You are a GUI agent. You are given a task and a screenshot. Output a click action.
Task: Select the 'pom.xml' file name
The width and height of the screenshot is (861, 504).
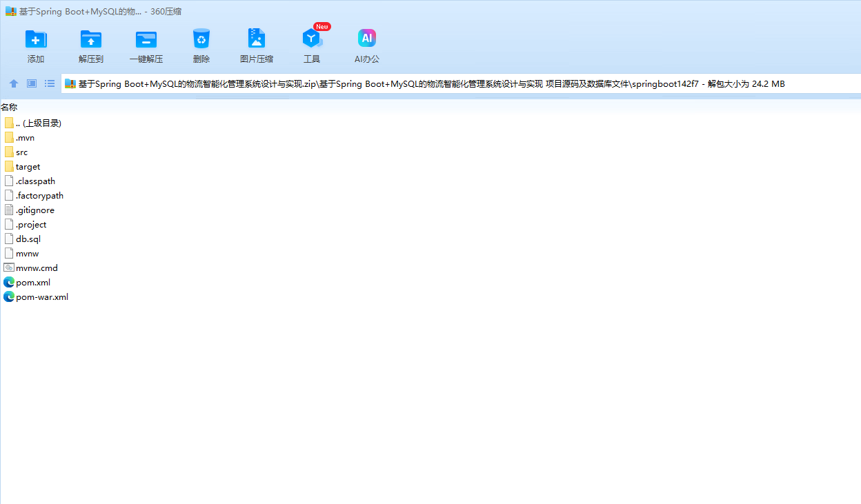click(x=33, y=283)
